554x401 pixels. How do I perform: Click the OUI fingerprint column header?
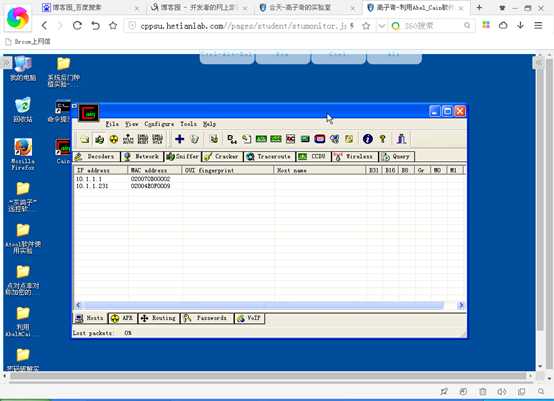[x=228, y=170]
